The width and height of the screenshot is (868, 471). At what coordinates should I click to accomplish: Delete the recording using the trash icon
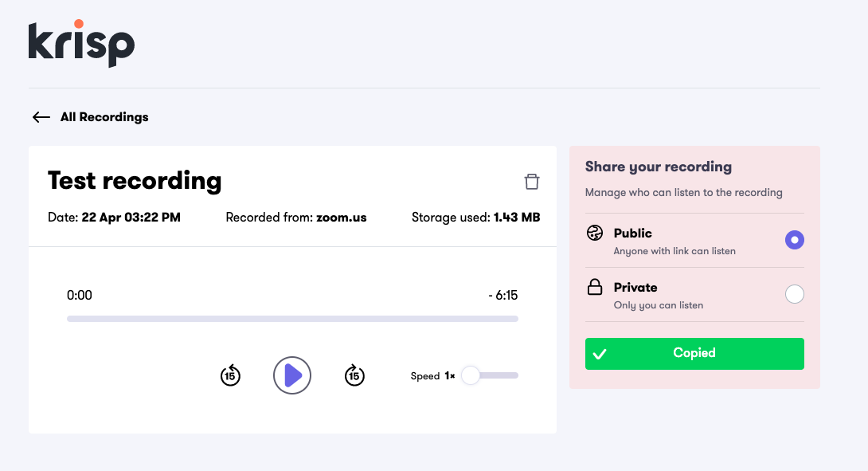(x=532, y=181)
